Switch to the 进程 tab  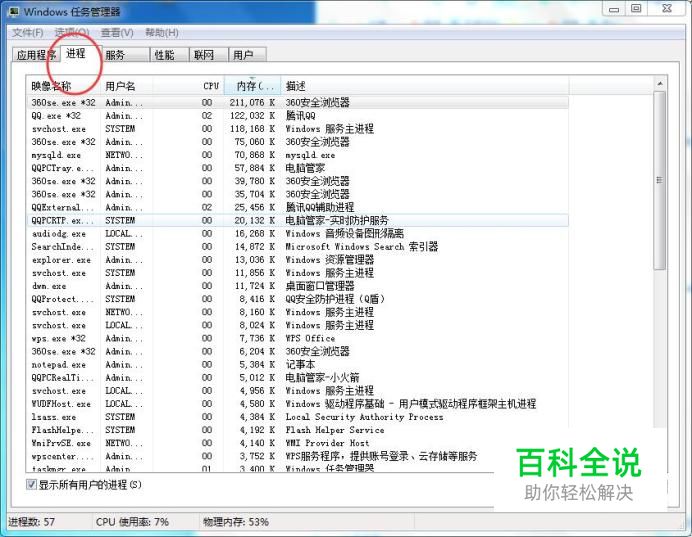(x=81, y=53)
